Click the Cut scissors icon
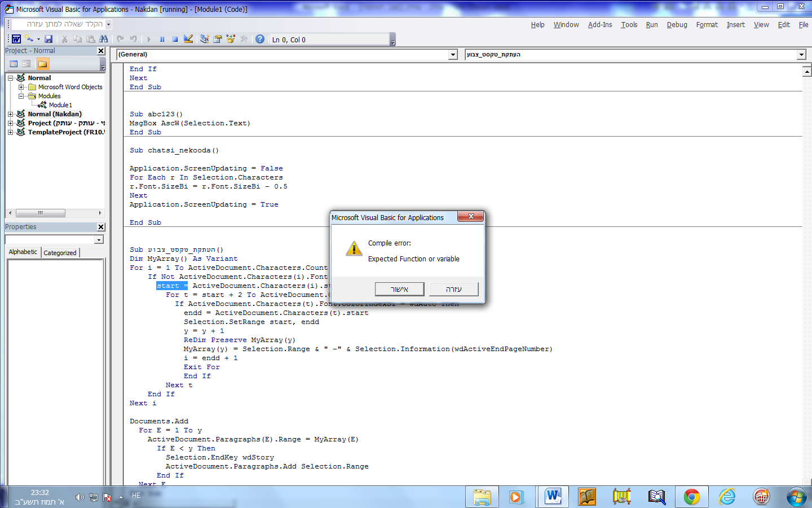The image size is (812, 508). tap(64, 39)
